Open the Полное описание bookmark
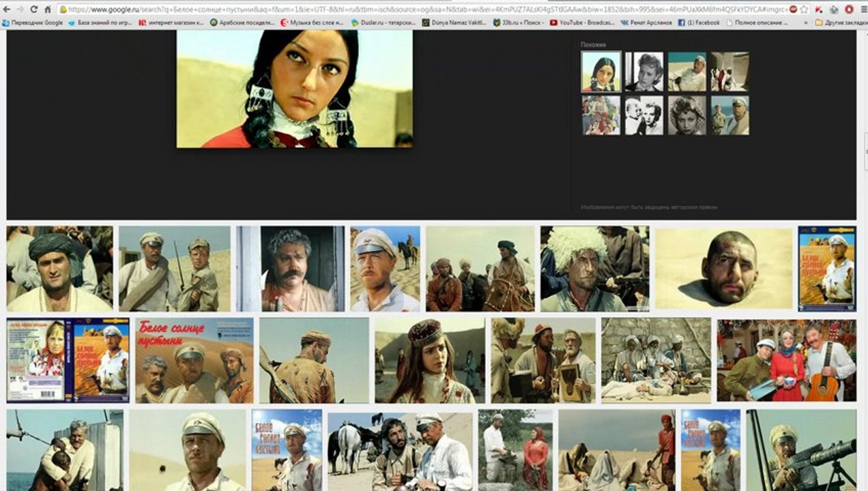868x491 pixels. click(756, 23)
